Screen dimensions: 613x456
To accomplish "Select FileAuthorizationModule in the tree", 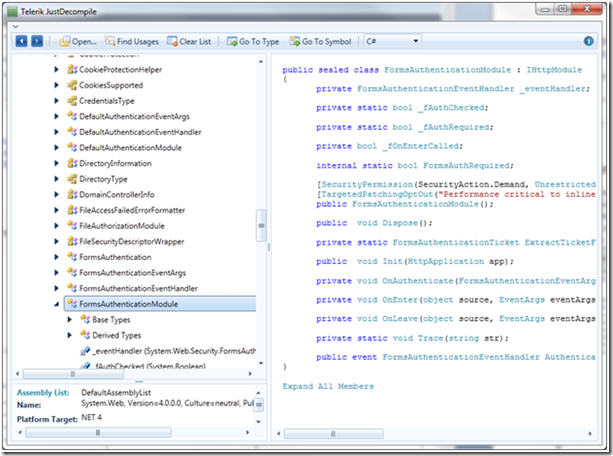I will (x=122, y=226).
